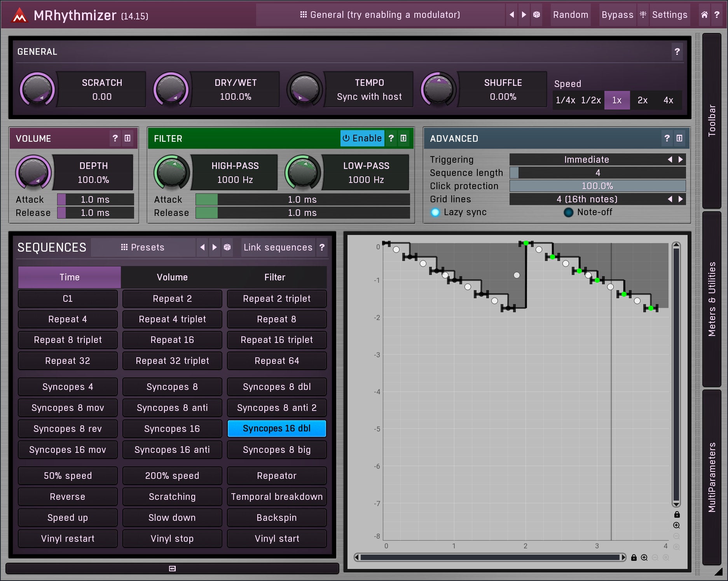Click the random preset dice icon in top bar
The height and width of the screenshot is (581, 728).
[536, 15]
